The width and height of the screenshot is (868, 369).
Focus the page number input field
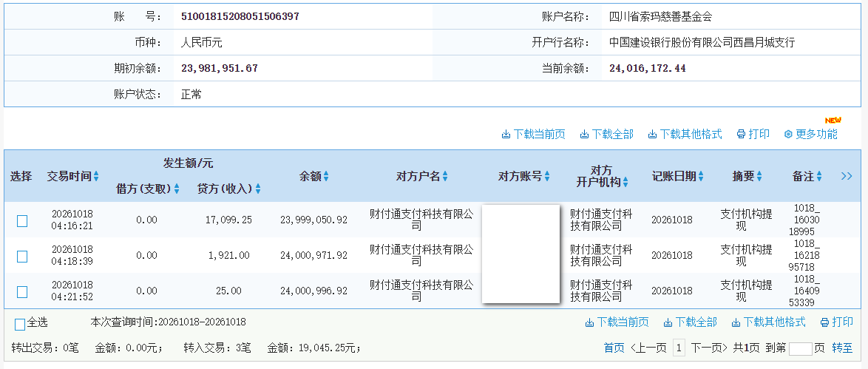click(801, 348)
